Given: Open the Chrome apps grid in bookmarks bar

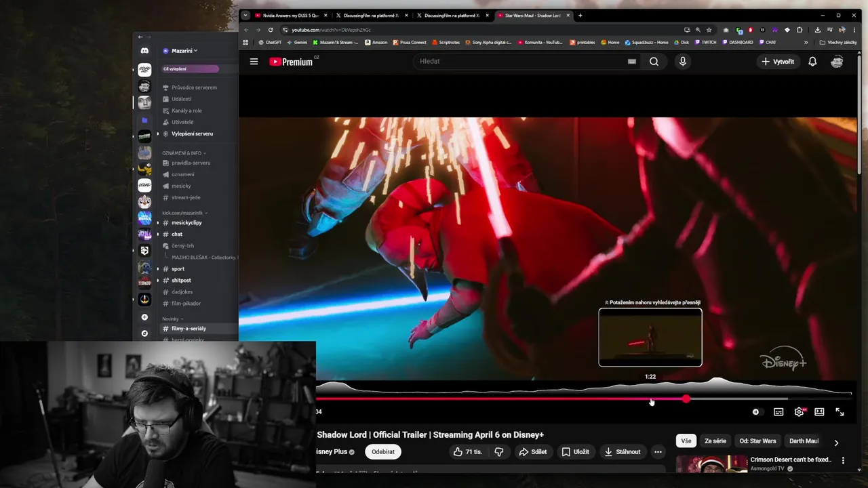Looking at the screenshot, I should click(x=245, y=42).
